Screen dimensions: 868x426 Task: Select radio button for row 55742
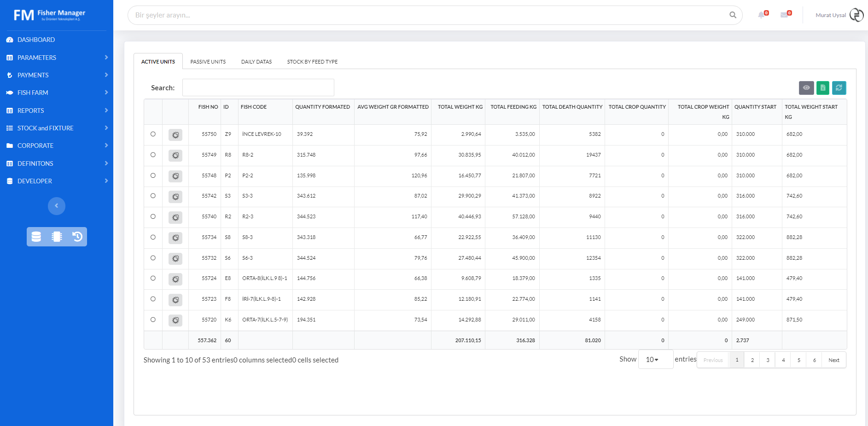point(153,196)
